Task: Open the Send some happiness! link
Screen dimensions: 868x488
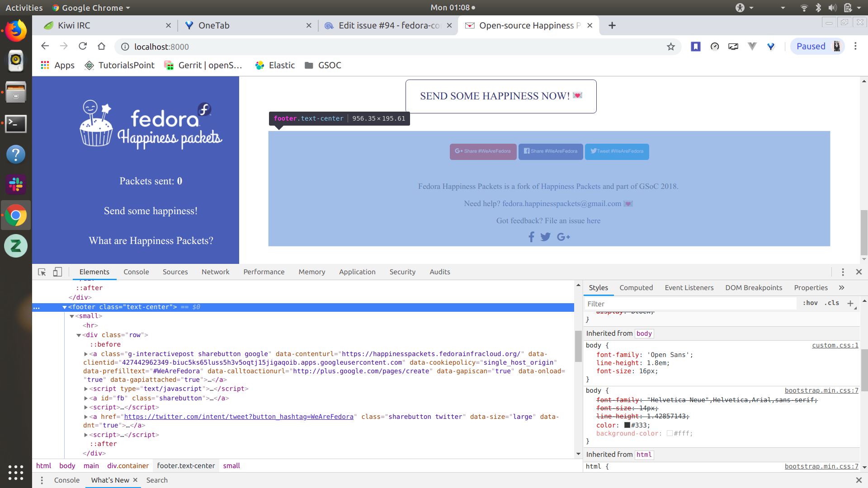Action: coord(151,211)
